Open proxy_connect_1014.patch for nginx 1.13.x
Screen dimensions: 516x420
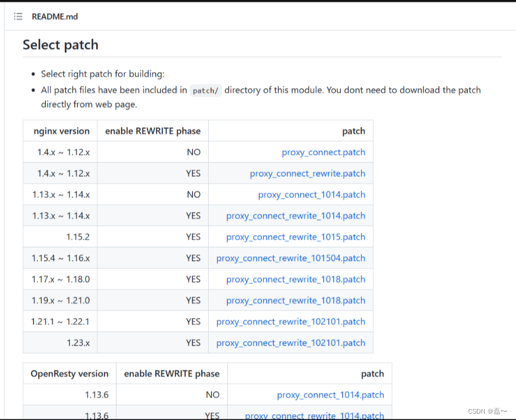tap(311, 195)
